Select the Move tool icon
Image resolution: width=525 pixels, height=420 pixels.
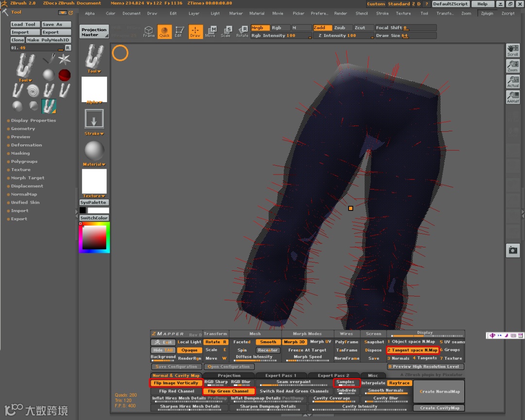210,32
